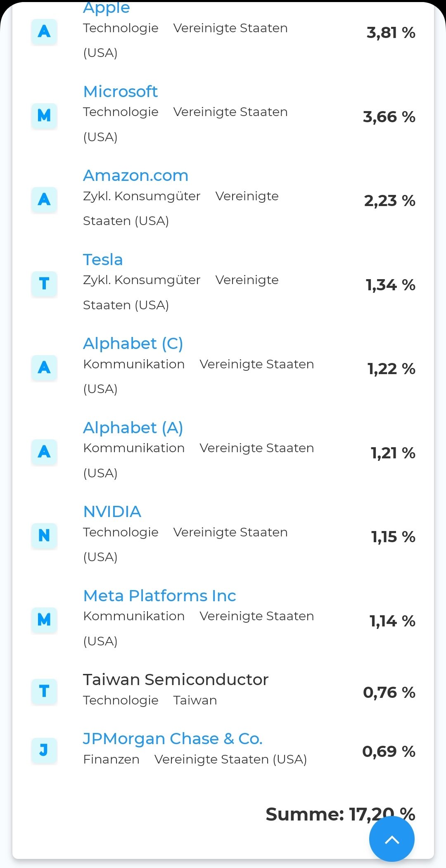Open the Amazon.com holding link
Screen dimensions: 446x868
point(135,175)
